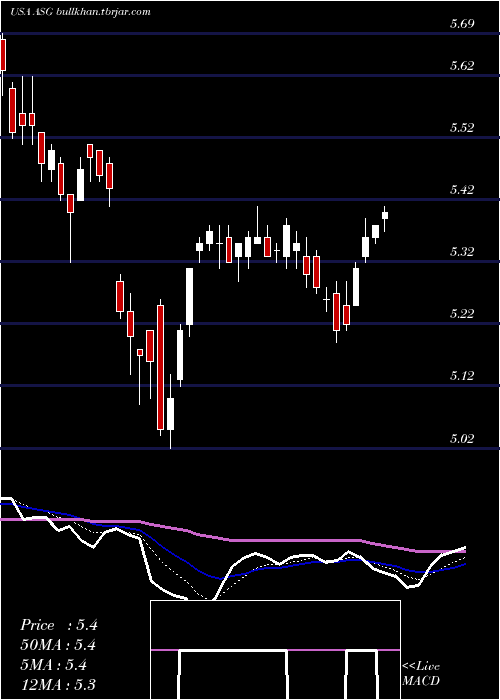Click the tall red candlestick reaching 5.02 low
Screen dimensions: 500x700
click(x=160, y=367)
